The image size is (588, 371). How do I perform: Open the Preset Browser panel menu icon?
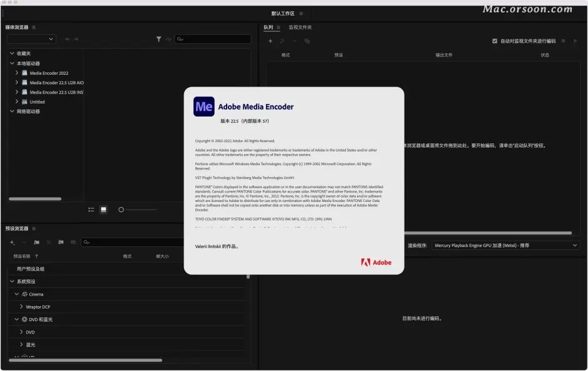coord(34,229)
